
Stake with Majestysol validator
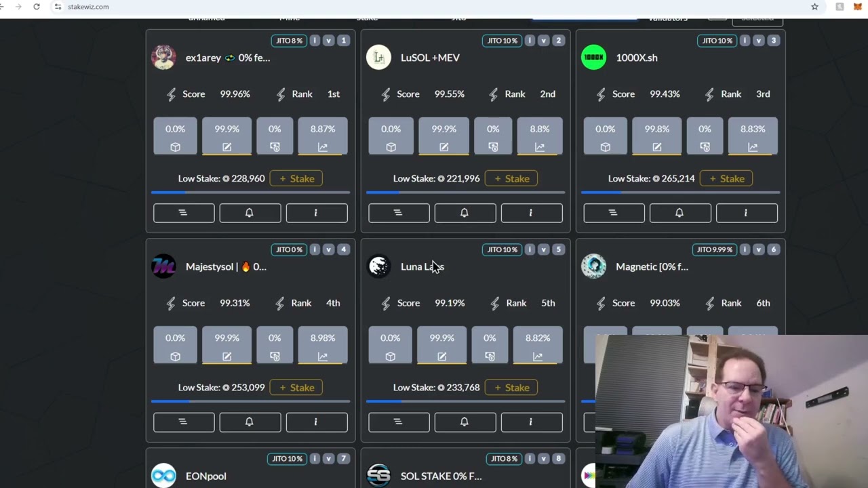pos(296,388)
